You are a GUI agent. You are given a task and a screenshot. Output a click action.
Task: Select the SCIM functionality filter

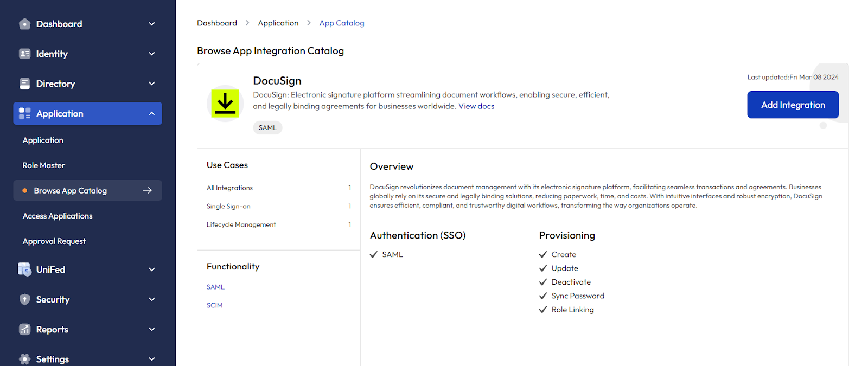pos(214,305)
